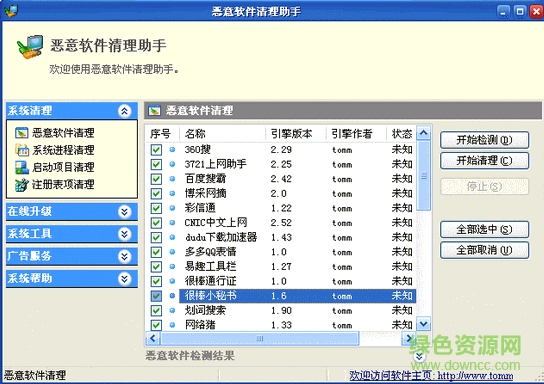This screenshot has width=544, height=384.
Task: Toggle the 很棒小秘书 checkbox
Action: click(156, 296)
